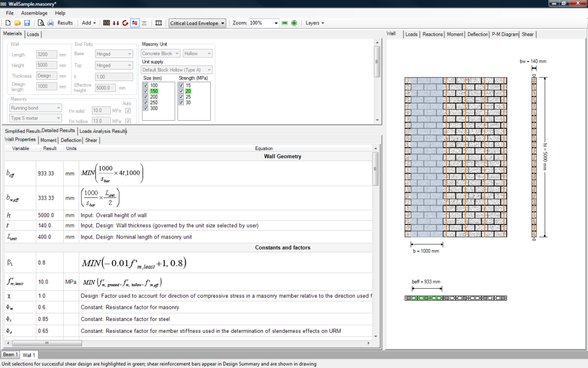Image resolution: width=588 pixels, height=368 pixels.
Task: Click the red brick wall icon
Action: point(106,23)
